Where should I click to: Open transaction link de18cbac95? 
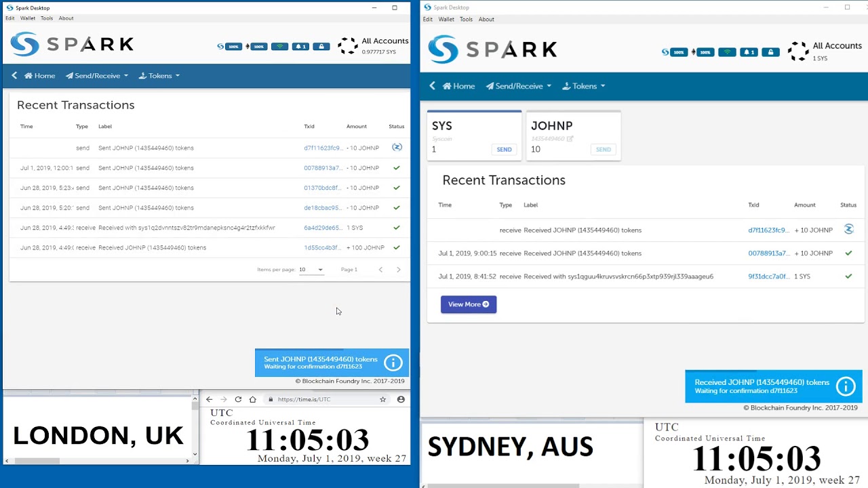[322, 207]
